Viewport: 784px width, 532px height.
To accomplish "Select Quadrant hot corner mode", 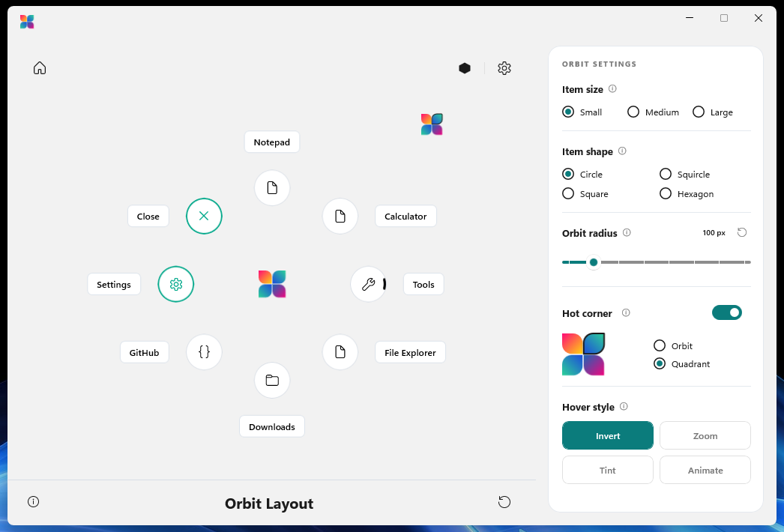I will pos(681,363).
